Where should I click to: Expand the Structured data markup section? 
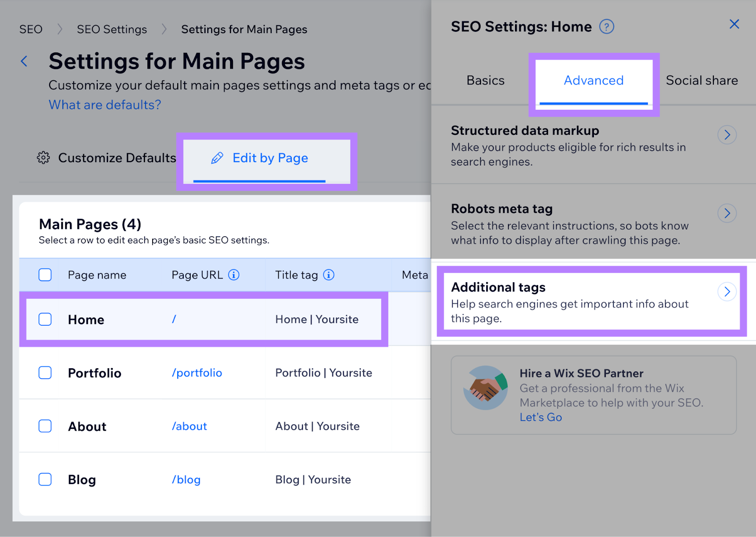click(727, 135)
